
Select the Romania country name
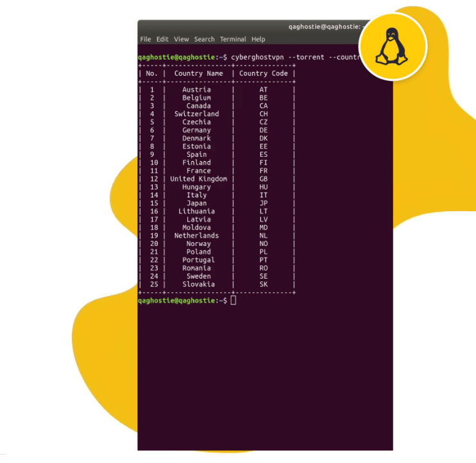point(196,268)
